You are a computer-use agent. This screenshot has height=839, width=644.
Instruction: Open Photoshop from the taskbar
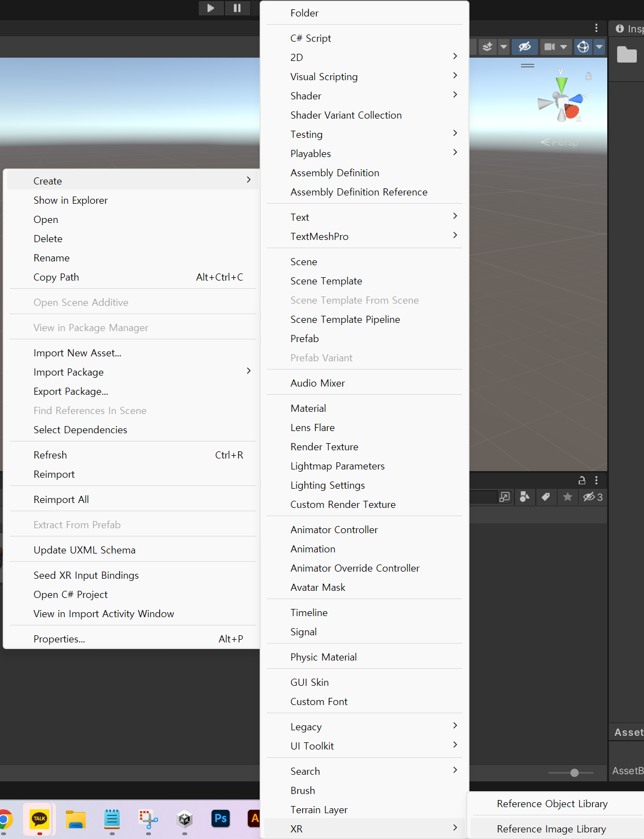click(x=221, y=819)
